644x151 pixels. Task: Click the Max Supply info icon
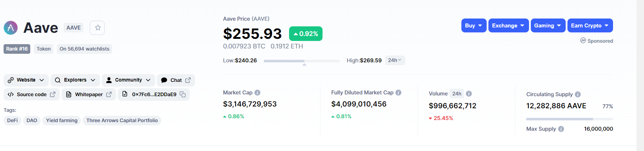561,129
